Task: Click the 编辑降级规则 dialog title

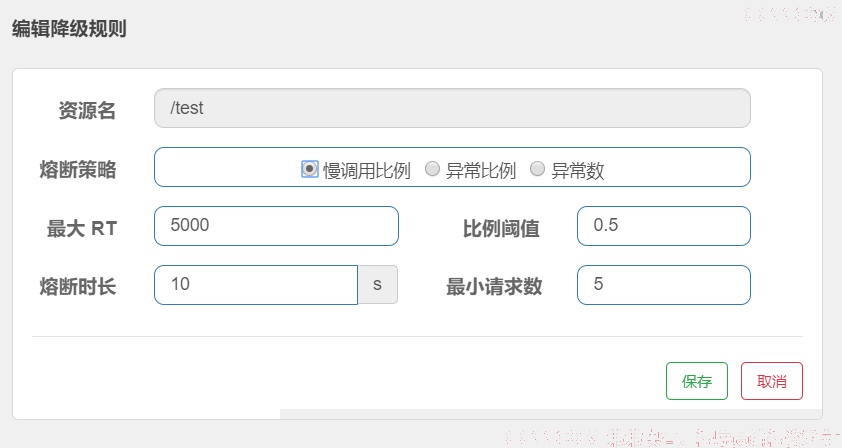Action: (69, 28)
